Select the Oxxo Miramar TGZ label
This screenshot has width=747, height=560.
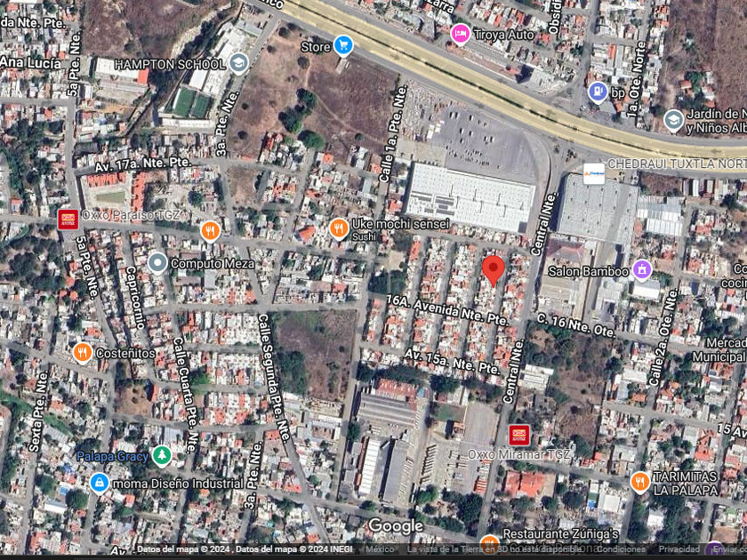pyautogui.click(x=518, y=454)
